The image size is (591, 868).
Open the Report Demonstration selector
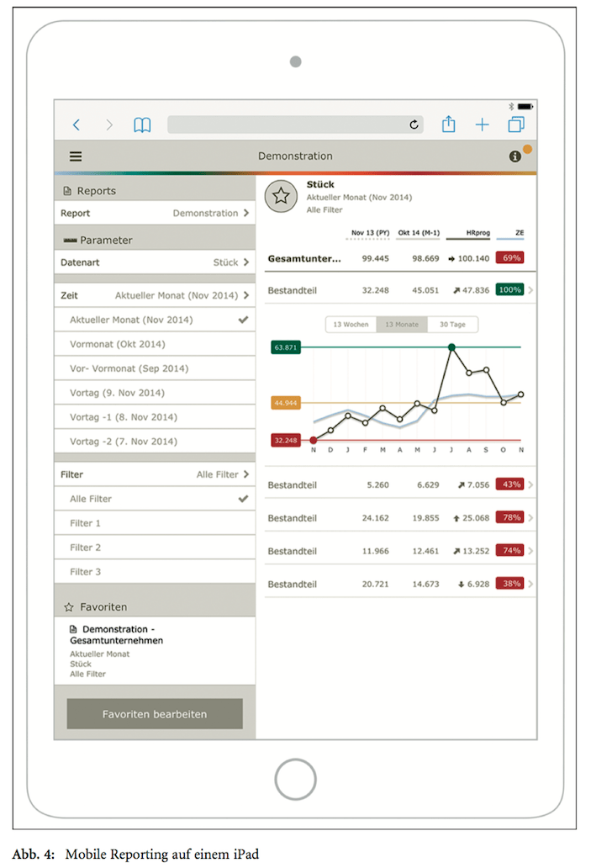(x=155, y=214)
